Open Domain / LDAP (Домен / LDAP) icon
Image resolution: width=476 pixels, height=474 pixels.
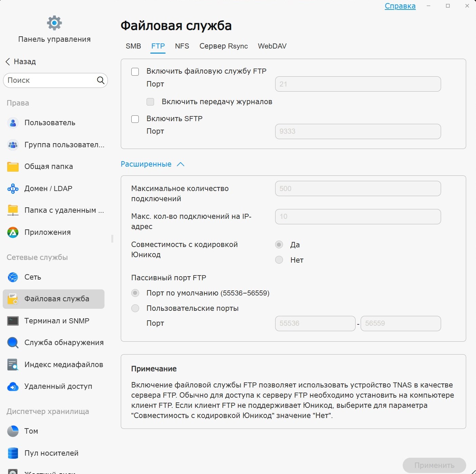point(13,189)
